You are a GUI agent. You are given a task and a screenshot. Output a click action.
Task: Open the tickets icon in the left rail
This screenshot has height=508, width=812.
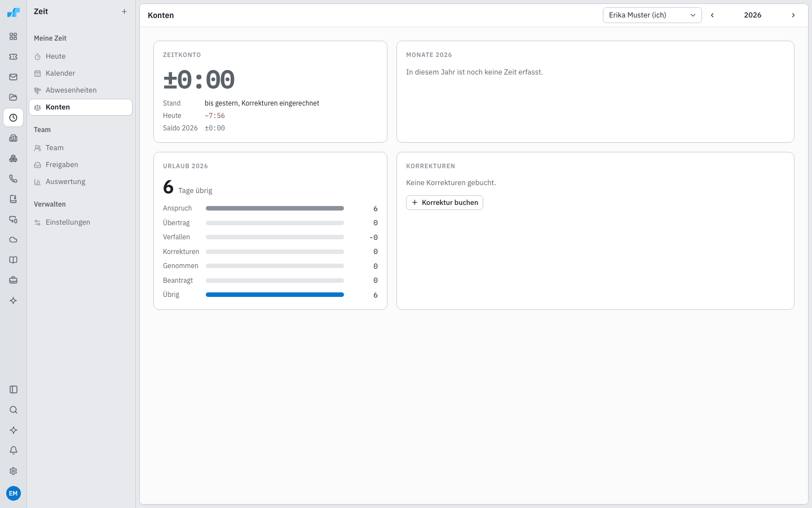point(14,57)
